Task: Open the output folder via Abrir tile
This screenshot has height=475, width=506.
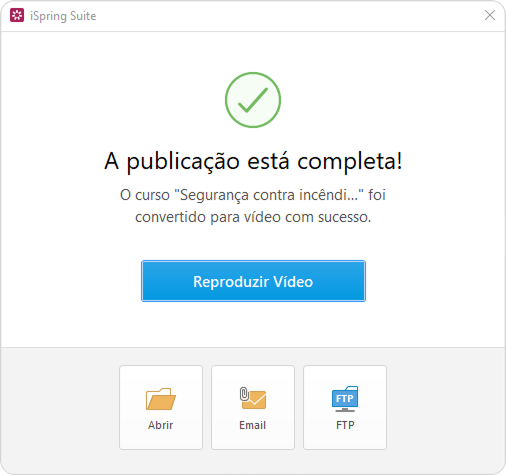Action: pyautogui.click(x=161, y=407)
